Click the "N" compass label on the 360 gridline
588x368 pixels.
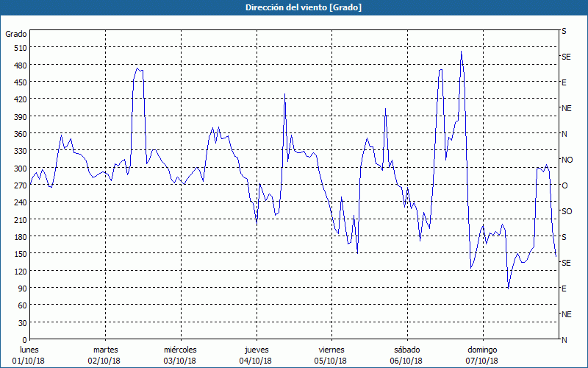(x=564, y=134)
